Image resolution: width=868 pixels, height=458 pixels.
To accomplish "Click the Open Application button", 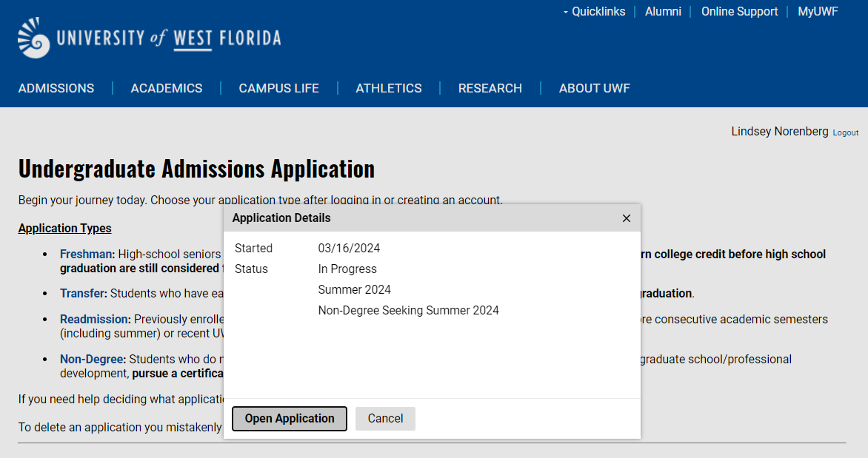I will click(x=290, y=419).
